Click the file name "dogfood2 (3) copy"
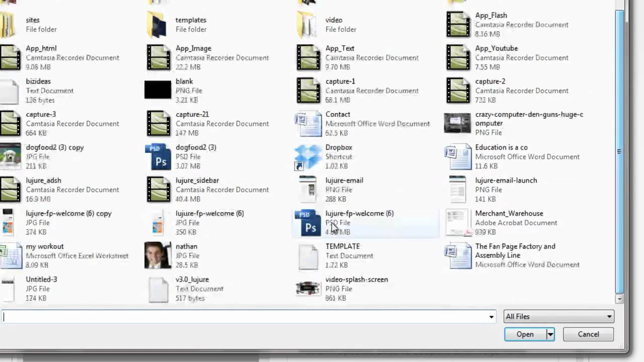The image size is (644, 362). click(x=55, y=148)
